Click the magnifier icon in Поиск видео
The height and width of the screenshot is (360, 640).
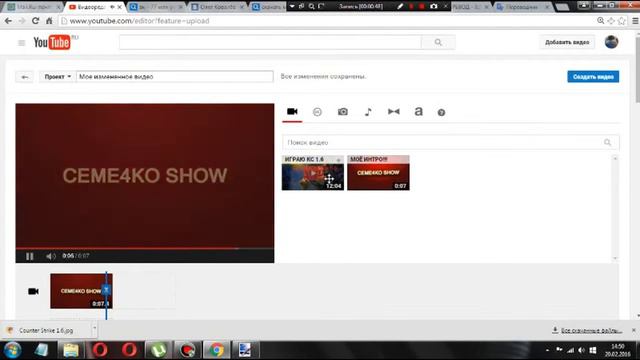(x=608, y=142)
